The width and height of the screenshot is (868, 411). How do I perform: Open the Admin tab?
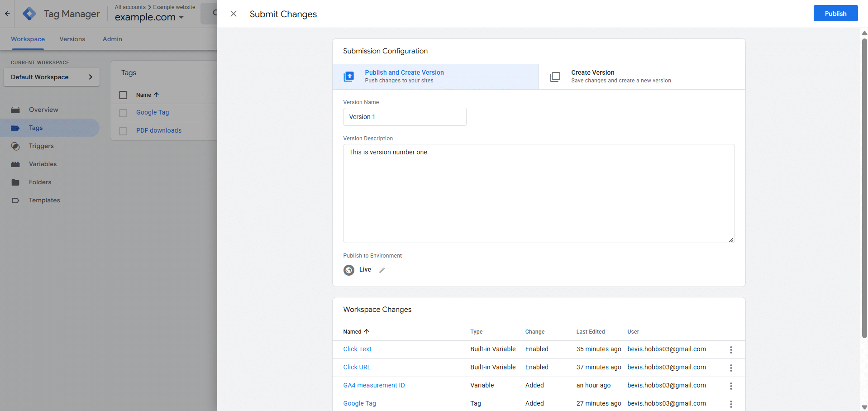click(112, 39)
